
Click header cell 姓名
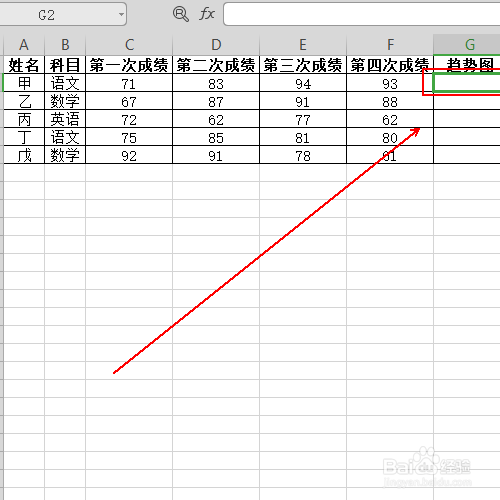pos(24,65)
